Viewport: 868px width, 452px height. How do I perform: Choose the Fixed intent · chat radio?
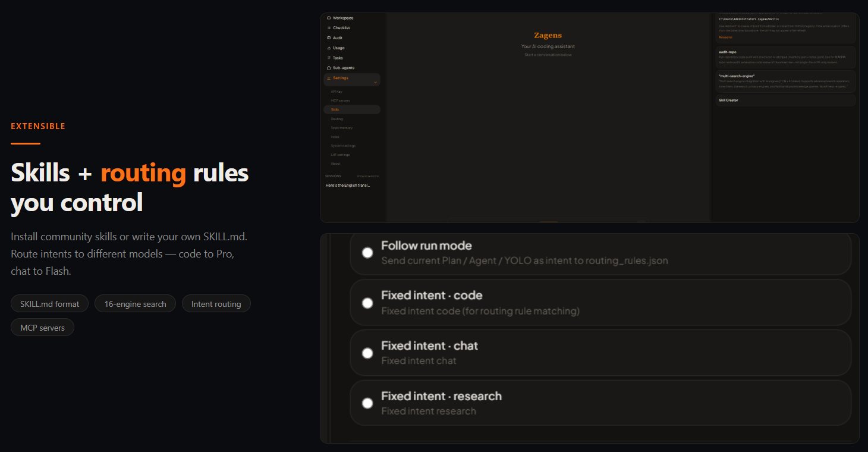click(367, 353)
